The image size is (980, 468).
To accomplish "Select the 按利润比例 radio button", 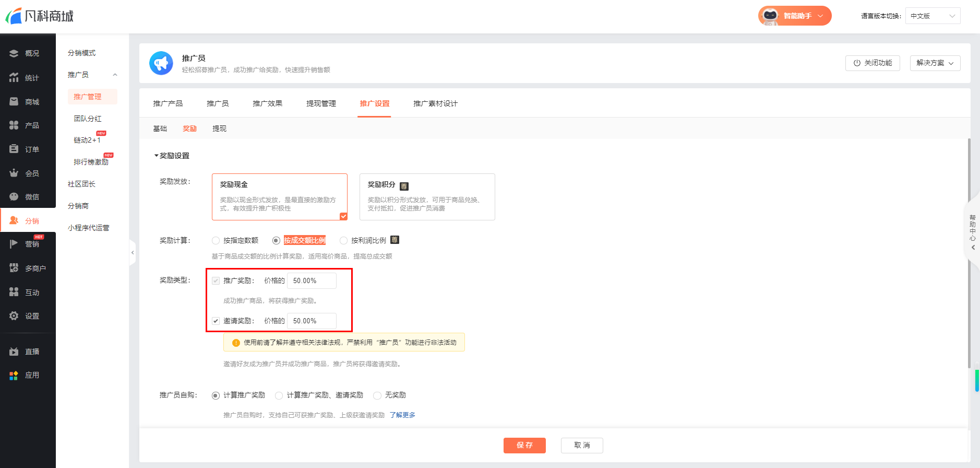I will tap(343, 240).
